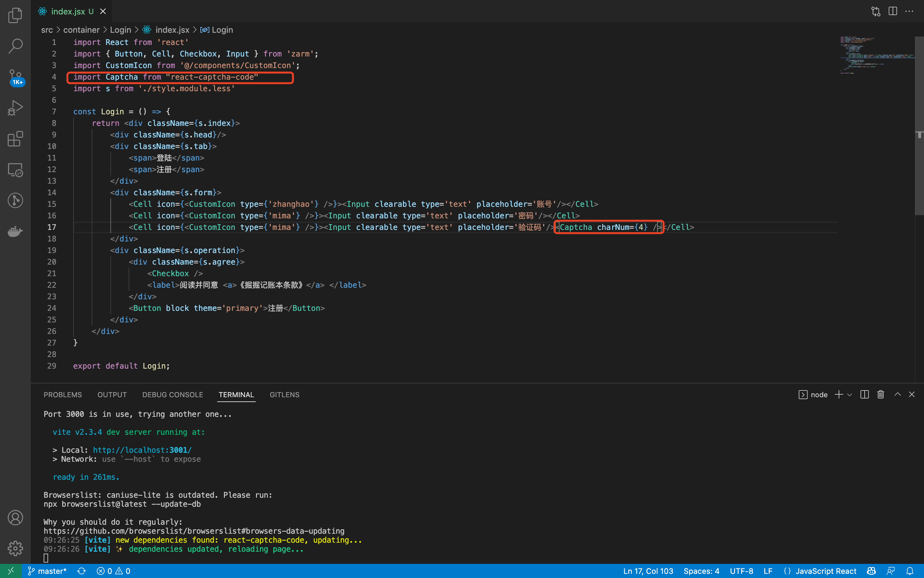Open the Extensions view
Viewport: 924px width, 578px height.
tap(15, 139)
